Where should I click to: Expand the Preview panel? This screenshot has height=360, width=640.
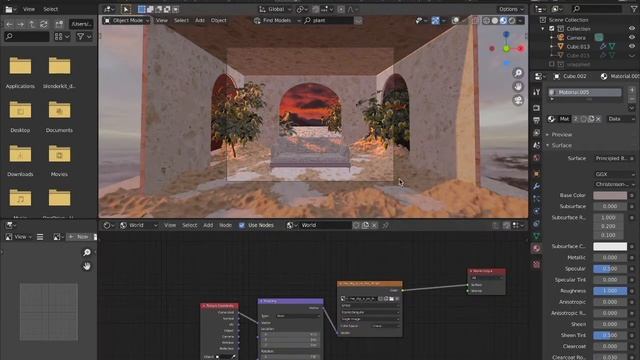click(562, 135)
